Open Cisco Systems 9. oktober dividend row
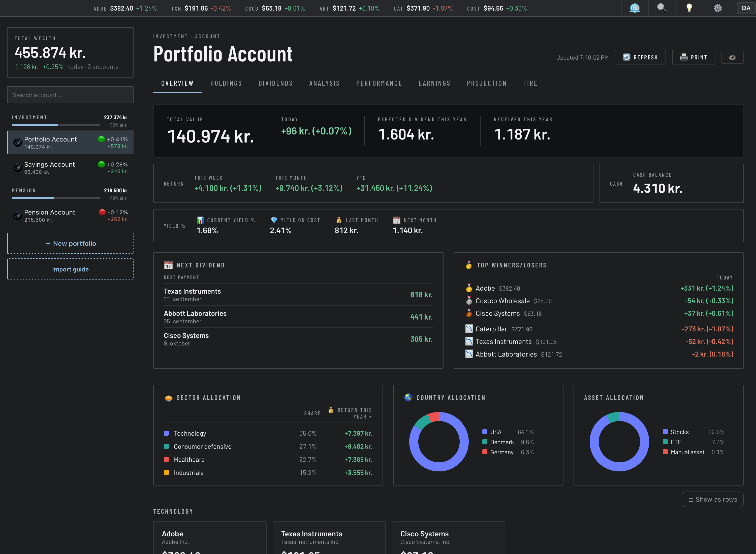756x554 pixels. tap(298, 339)
